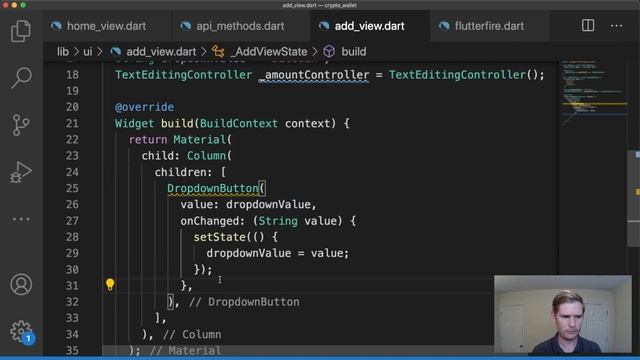Open Run and Debug view

[21, 171]
